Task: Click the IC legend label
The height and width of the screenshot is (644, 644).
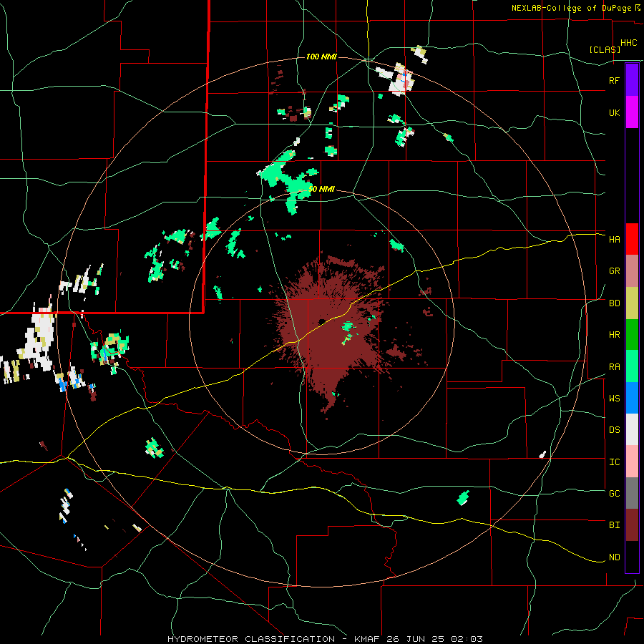Action: 614,462
